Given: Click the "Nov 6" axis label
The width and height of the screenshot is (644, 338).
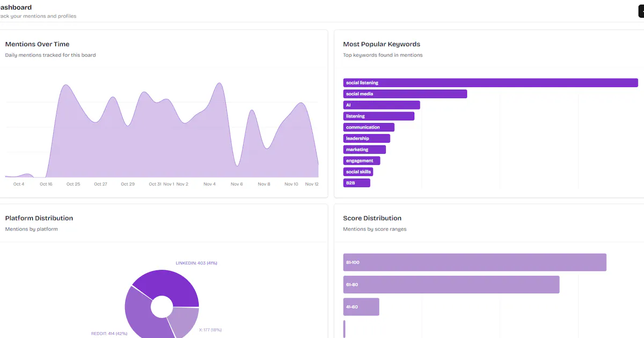Looking at the screenshot, I should tap(237, 184).
